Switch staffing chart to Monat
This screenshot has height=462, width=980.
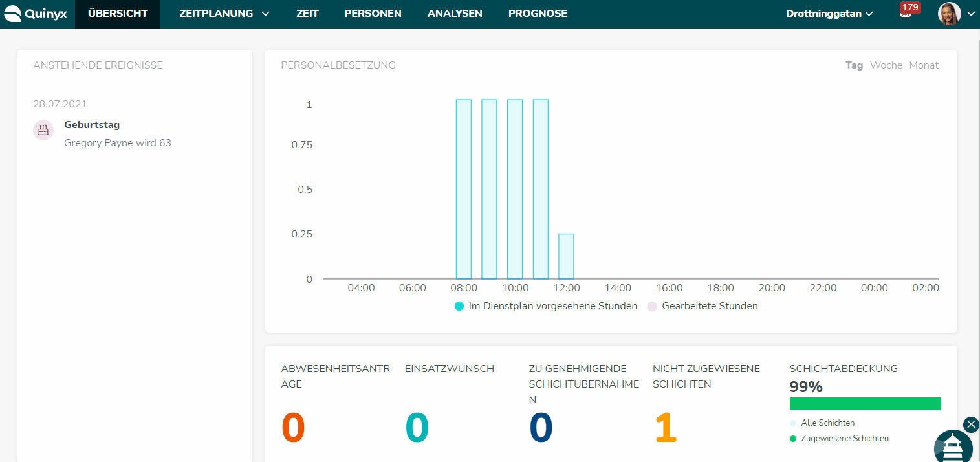click(924, 65)
